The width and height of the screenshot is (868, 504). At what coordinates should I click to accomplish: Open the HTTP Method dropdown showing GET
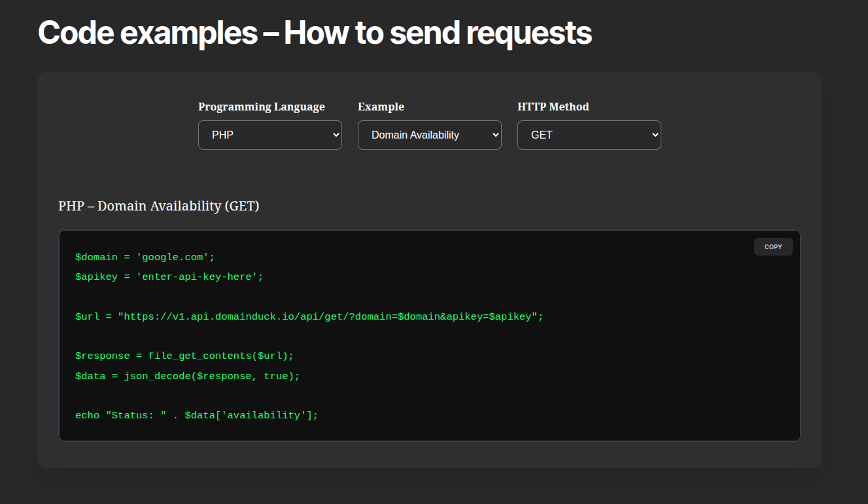[589, 135]
